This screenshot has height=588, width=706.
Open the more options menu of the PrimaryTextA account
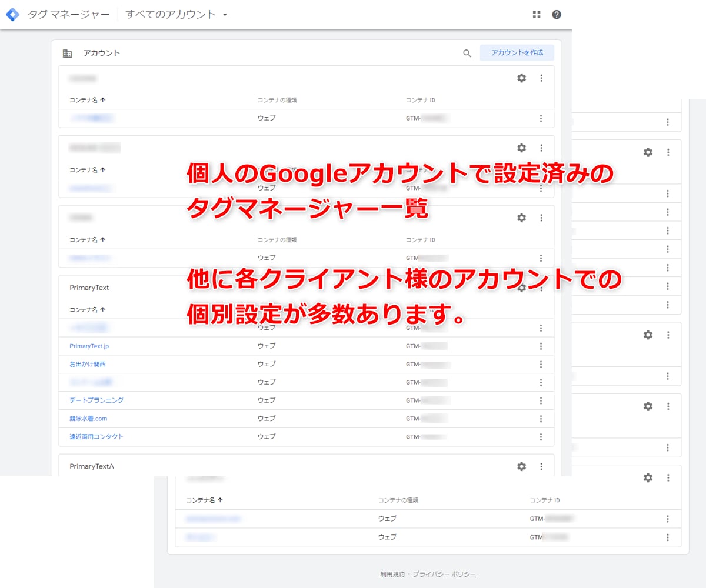(x=541, y=466)
